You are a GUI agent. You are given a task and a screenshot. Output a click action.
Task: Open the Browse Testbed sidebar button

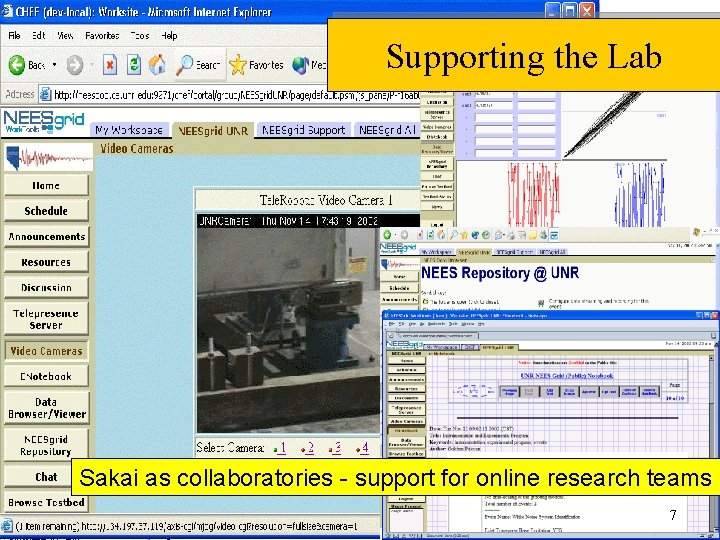coord(46,502)
